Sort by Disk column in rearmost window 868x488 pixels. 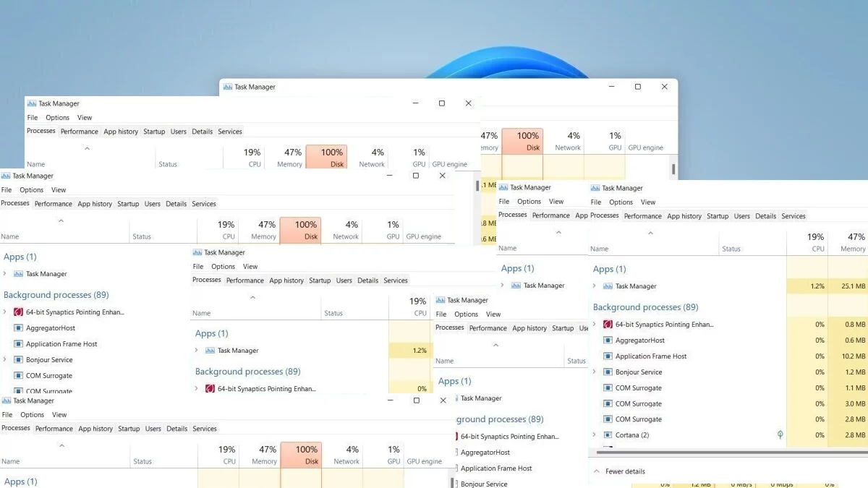click(522, 141)
